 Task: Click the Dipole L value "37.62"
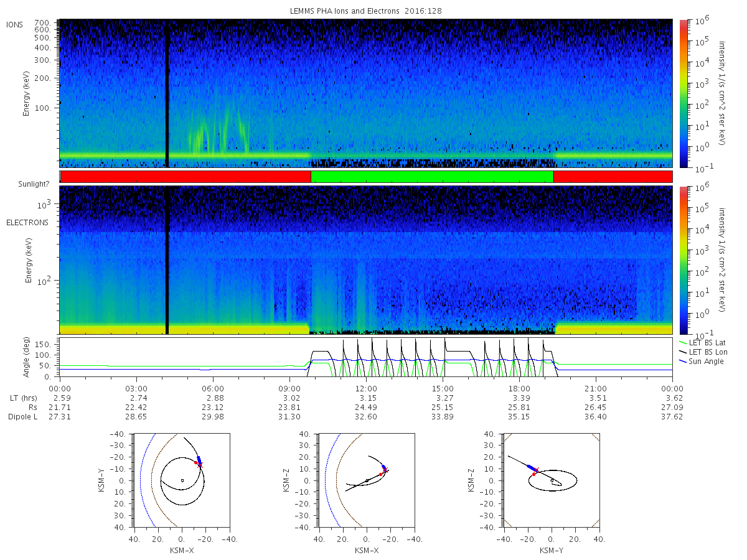pos(672,416)
